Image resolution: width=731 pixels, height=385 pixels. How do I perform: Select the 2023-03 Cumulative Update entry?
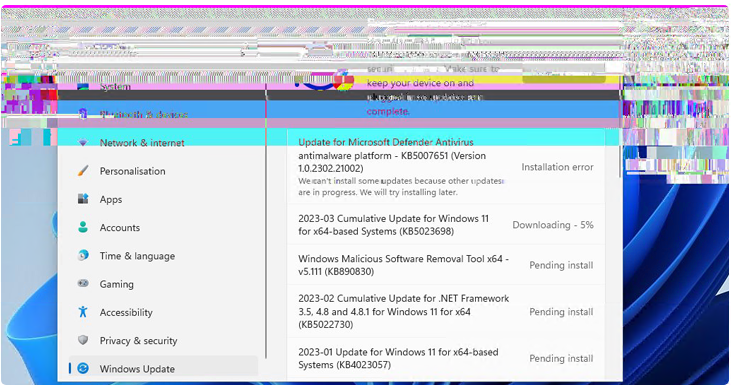coord(445,225)
